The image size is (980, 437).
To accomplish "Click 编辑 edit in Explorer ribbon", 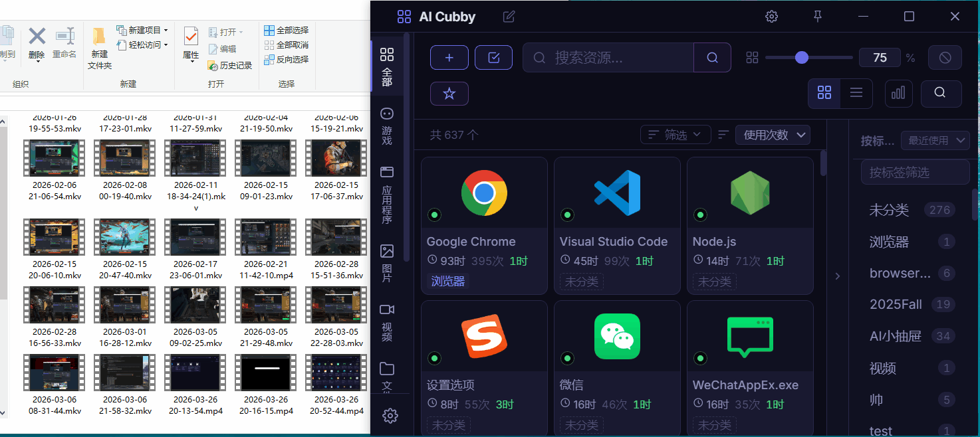I will (x=223, y=48).
